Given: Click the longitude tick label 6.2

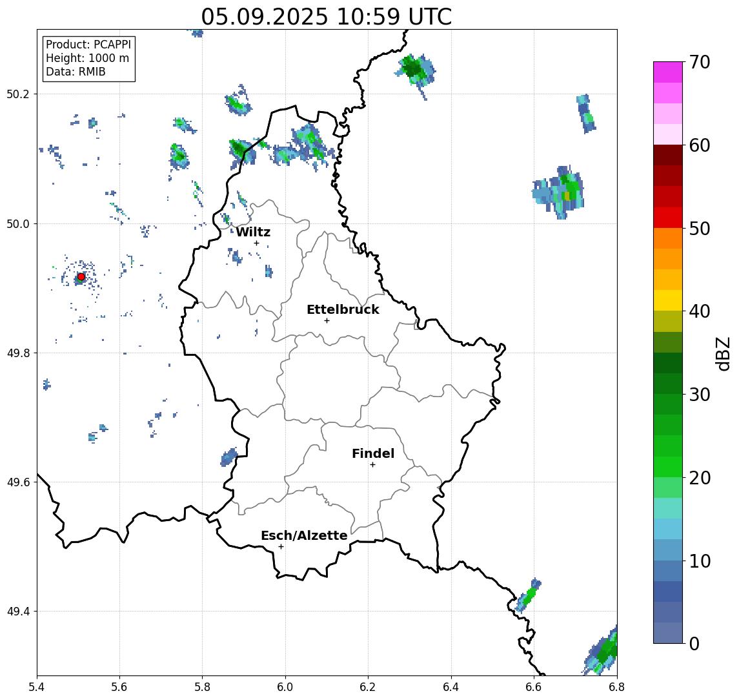Looking at the screenshot, I should [x=368, y=687].
